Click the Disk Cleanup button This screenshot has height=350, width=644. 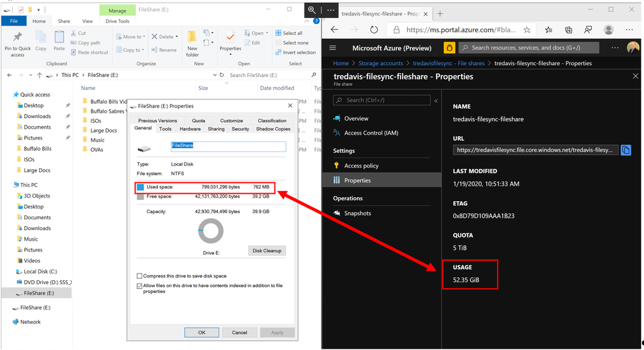(267, 251)
